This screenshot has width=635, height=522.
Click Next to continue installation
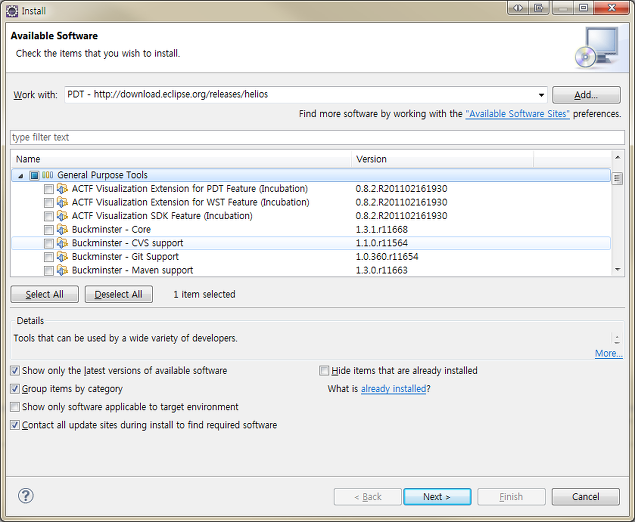437,496
